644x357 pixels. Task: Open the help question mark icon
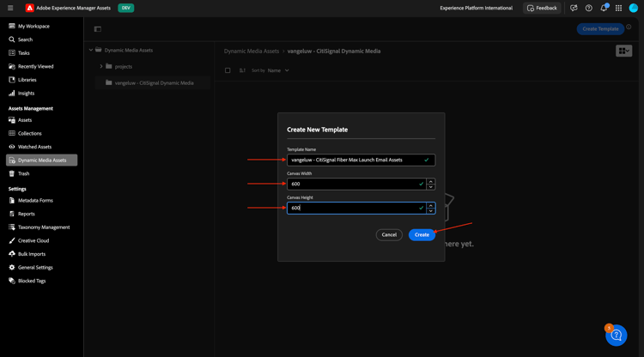[589, 8]
